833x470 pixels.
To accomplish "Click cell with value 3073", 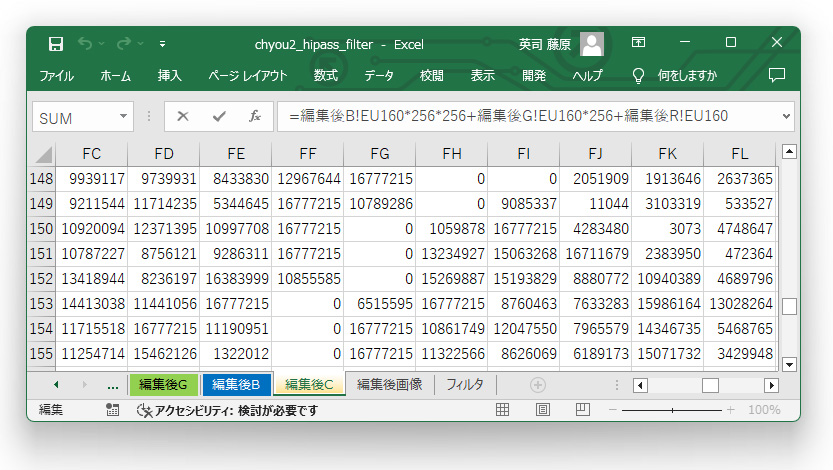I will click(668, 229).
